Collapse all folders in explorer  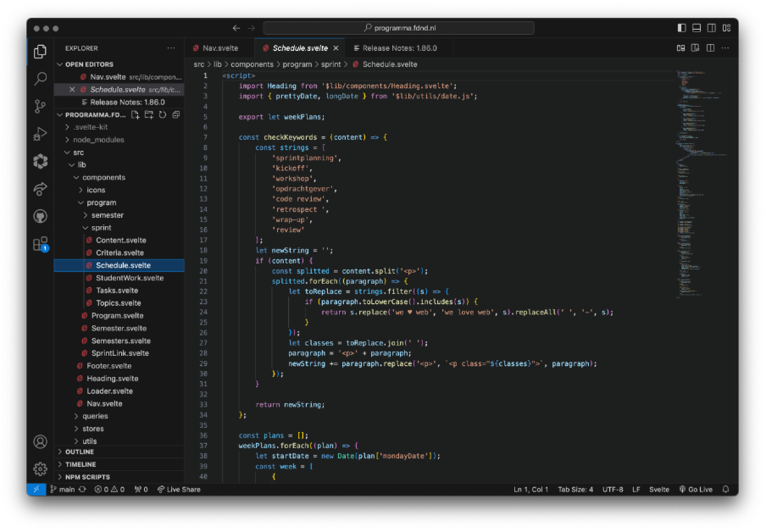(176, 115)
